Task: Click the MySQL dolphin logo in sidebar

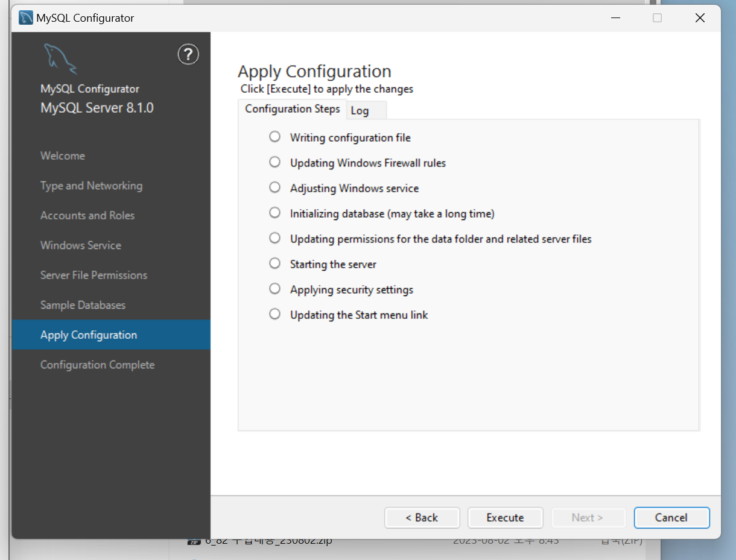Action: [60, 60]
